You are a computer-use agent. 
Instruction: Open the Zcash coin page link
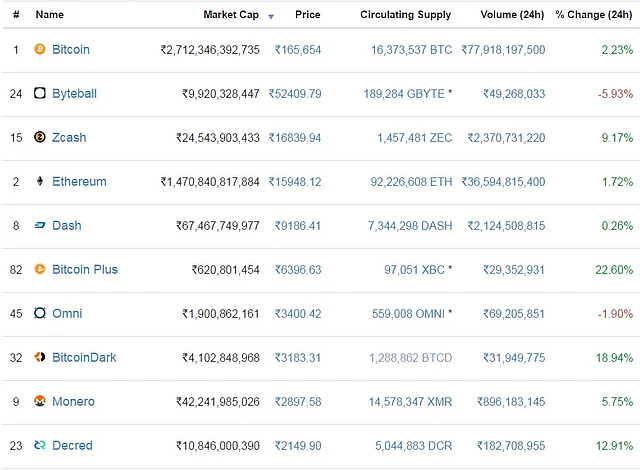[69, 137]
